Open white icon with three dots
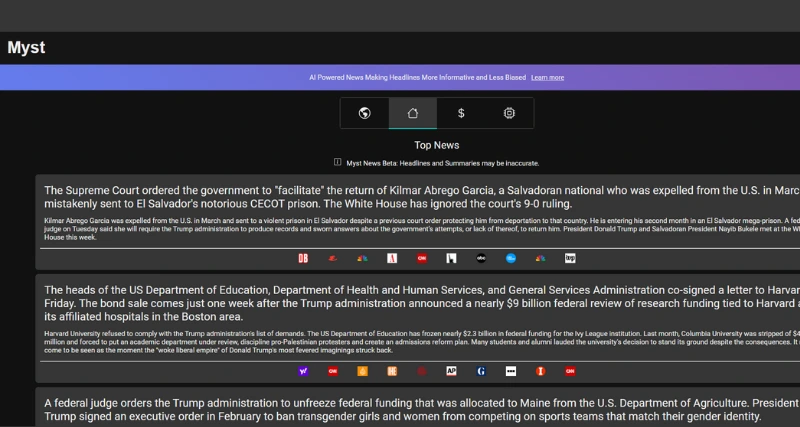 [x=511, y=371]
